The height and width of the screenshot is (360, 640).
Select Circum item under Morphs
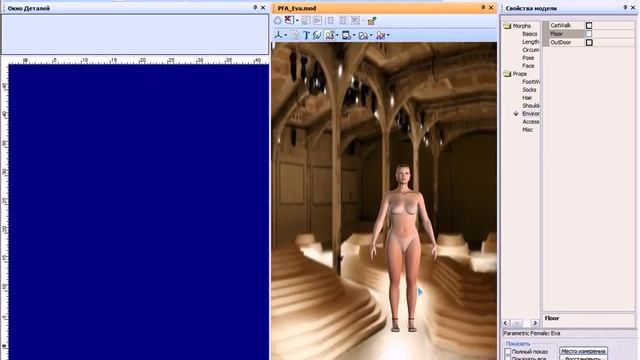point(531,50)
